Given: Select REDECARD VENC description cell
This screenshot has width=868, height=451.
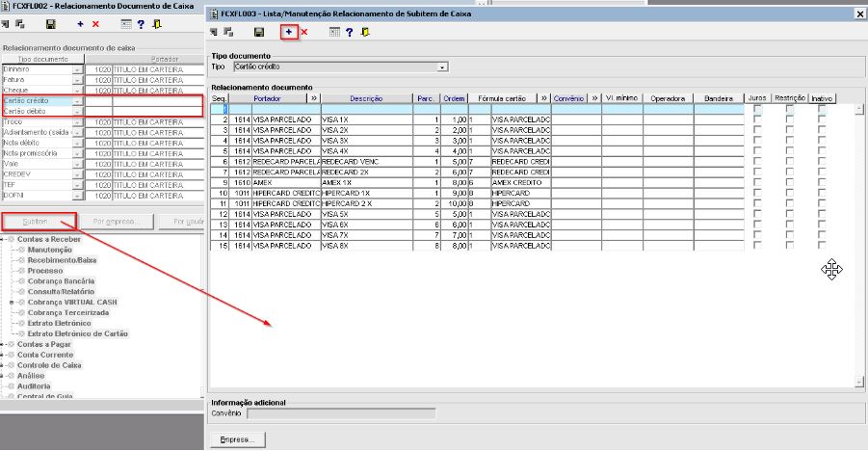Looking at the screenshot, I should pos(366,162).
